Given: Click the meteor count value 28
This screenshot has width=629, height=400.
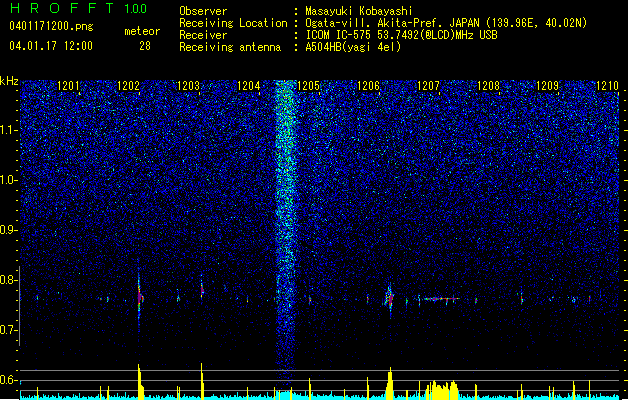Looking at the screenshot, I should [x=145, y=46].
